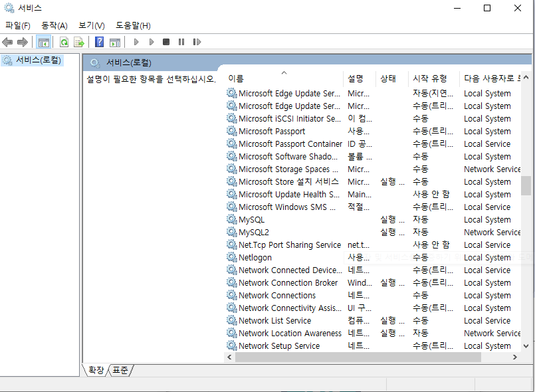Sort by the 시작 유형 column header
This screenshot has height=392, width=535.
pyautogui.click(x=434, y=78)
